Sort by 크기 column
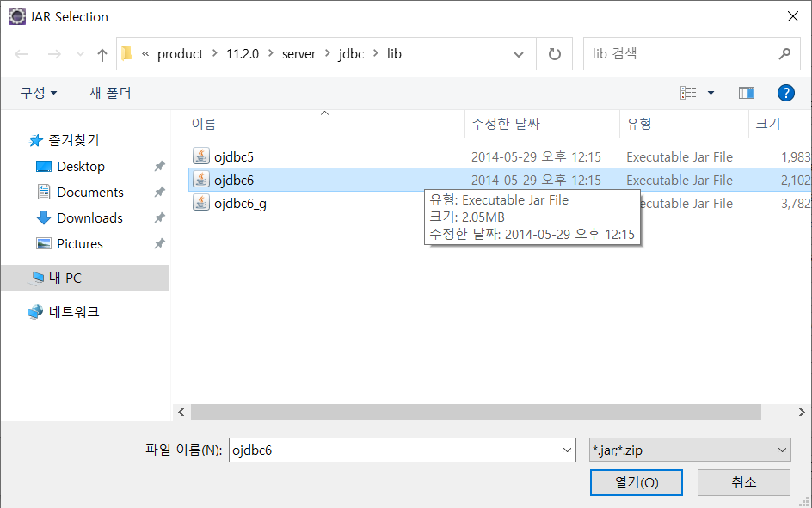 tap(768, 124)
